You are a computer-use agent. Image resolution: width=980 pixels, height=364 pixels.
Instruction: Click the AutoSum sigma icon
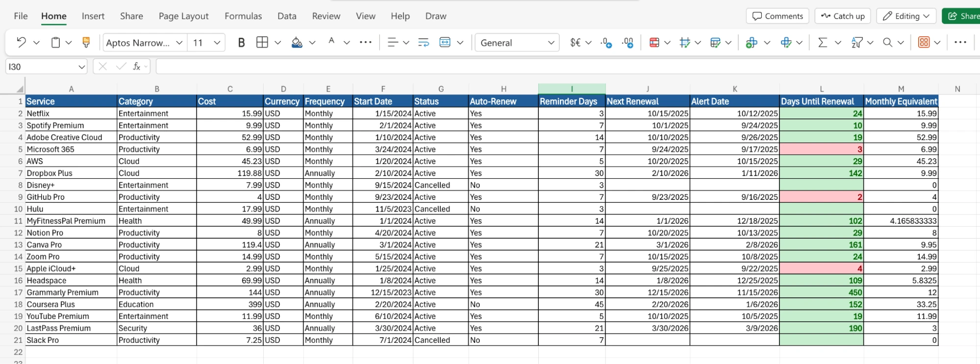(x=823, y=43)
